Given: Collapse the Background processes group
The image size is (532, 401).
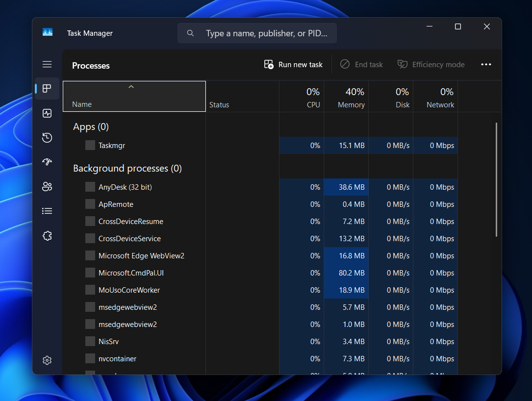Looking at the screenshot, I should [x=128, y=168].
